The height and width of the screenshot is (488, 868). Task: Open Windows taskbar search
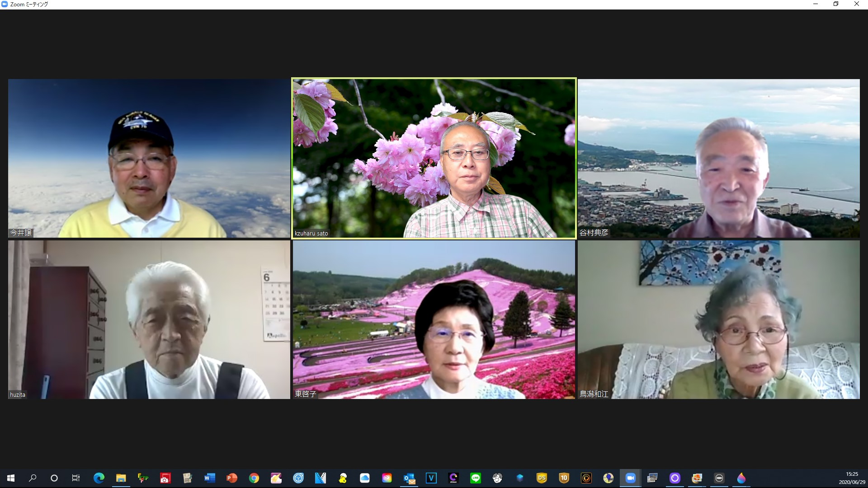tap(33, 478)
